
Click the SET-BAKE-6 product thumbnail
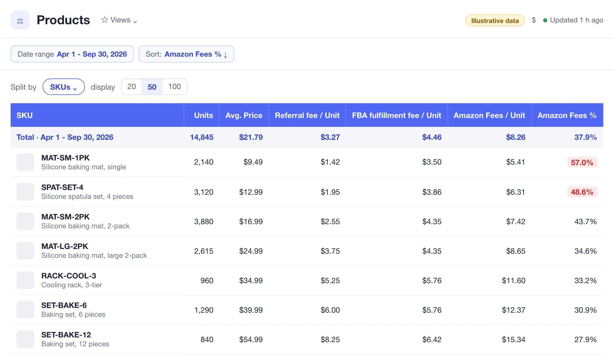click(25, 310)
